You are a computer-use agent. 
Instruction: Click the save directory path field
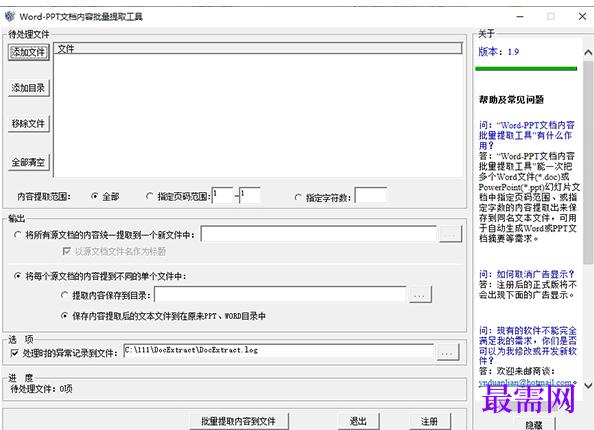point(280,294)
